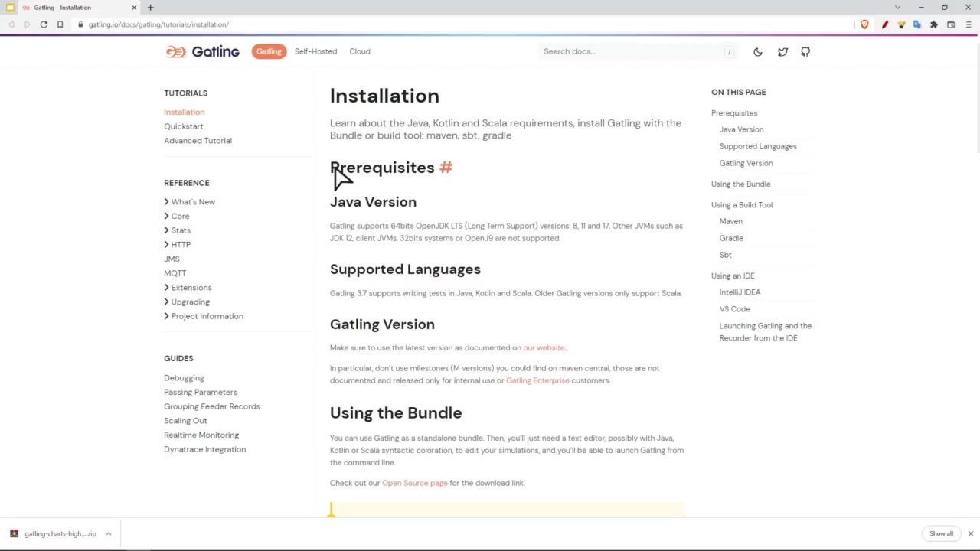Open the download item options arrow
Screen dimensions: 980x551
click(x=109, y=533)
